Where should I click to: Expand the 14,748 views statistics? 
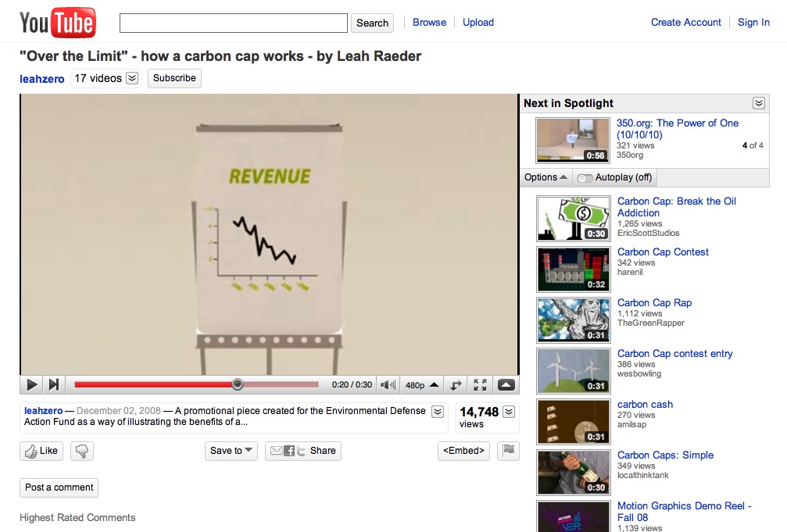509,412
